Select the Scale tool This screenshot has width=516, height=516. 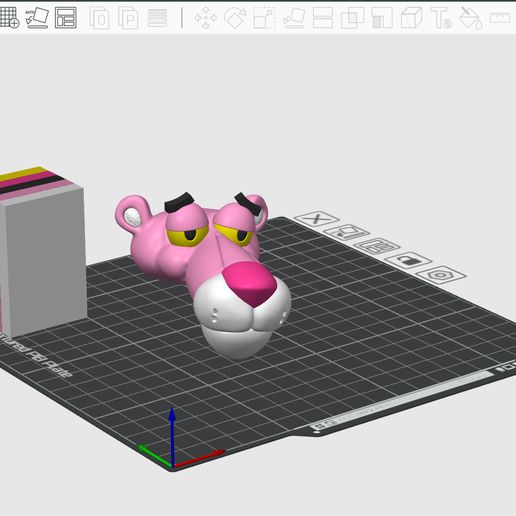pyautogui.click(x=264, y=18)
